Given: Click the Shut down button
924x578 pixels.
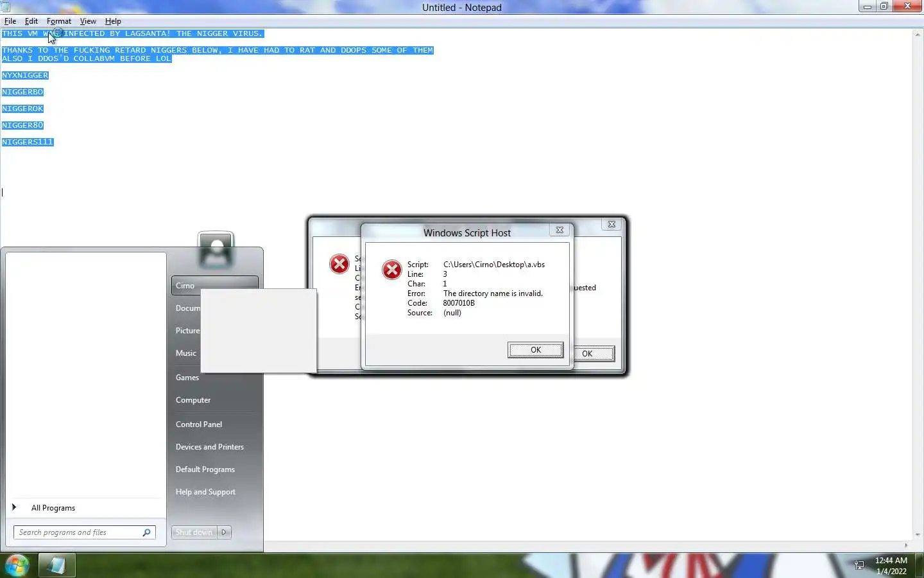Looking at the screenshot, I should point(194,532).
